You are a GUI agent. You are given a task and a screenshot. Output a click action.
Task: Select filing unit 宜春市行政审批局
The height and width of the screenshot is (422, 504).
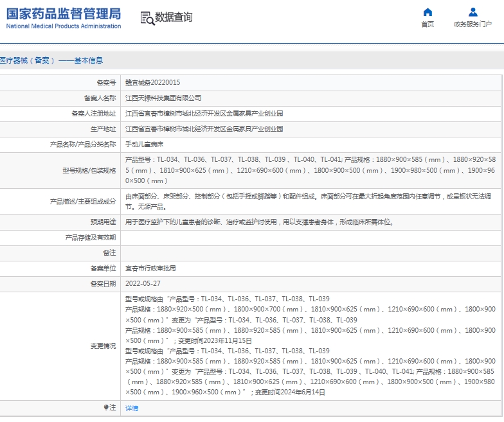pos(150,268)
